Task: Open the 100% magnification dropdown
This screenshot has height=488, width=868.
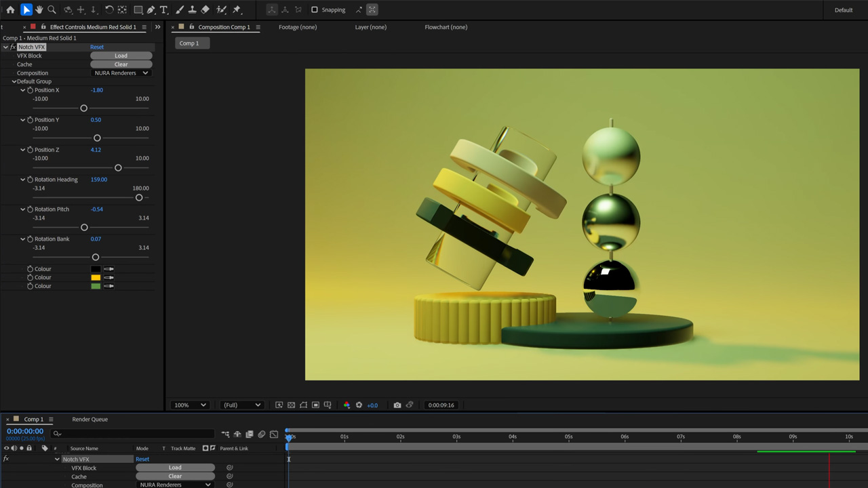Action: 190,405
